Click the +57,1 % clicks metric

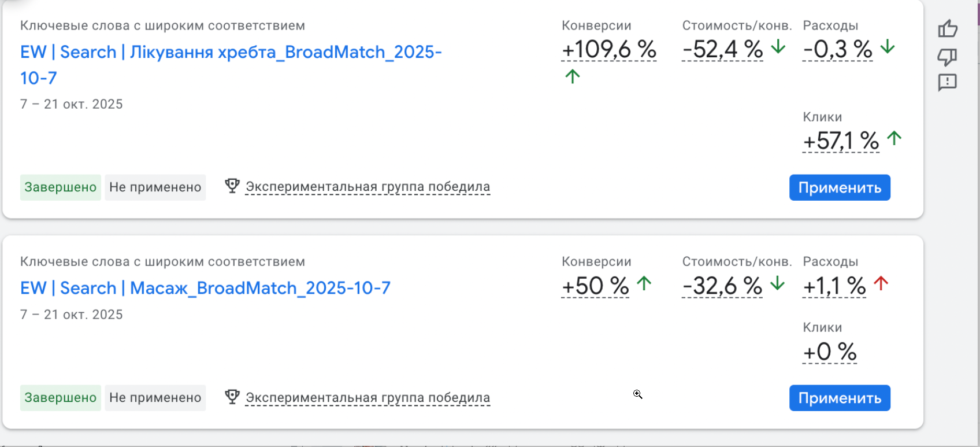[x=841, y=141]
